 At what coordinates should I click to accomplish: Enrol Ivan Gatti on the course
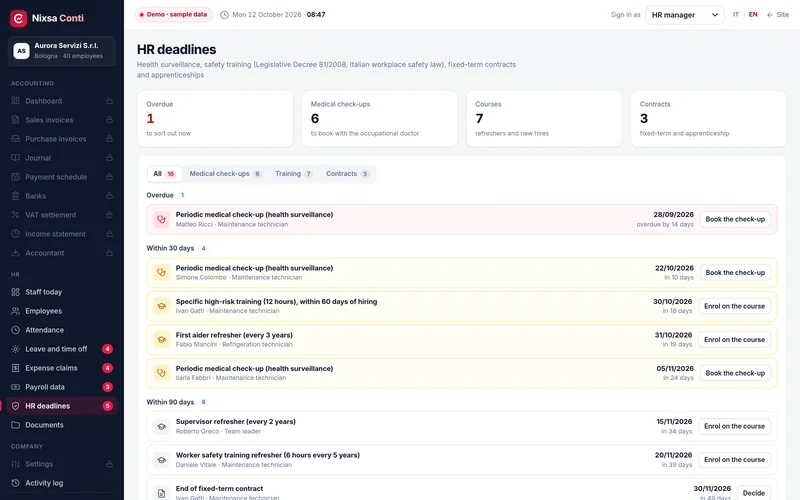click(734, 306)
